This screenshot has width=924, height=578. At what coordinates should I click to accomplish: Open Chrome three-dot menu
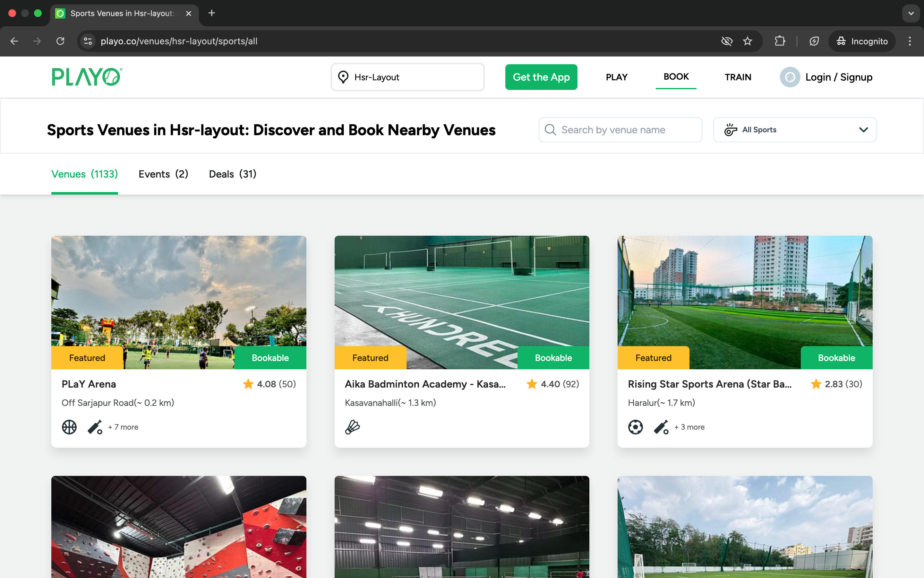(910, 41)
